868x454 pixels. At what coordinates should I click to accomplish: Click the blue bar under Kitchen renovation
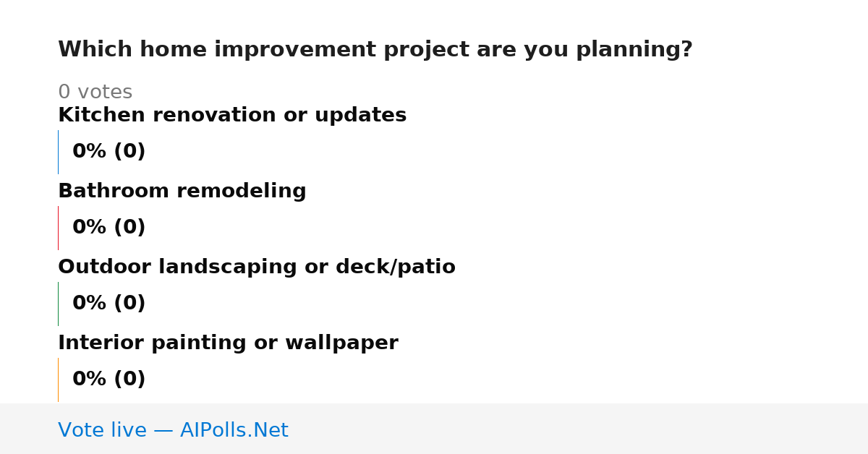coord(58,152)
